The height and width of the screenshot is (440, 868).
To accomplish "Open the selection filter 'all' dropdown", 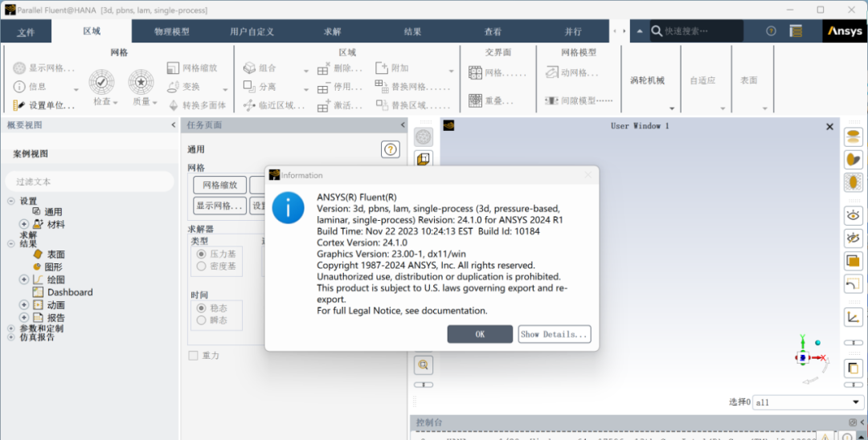I will coord(855,401).
